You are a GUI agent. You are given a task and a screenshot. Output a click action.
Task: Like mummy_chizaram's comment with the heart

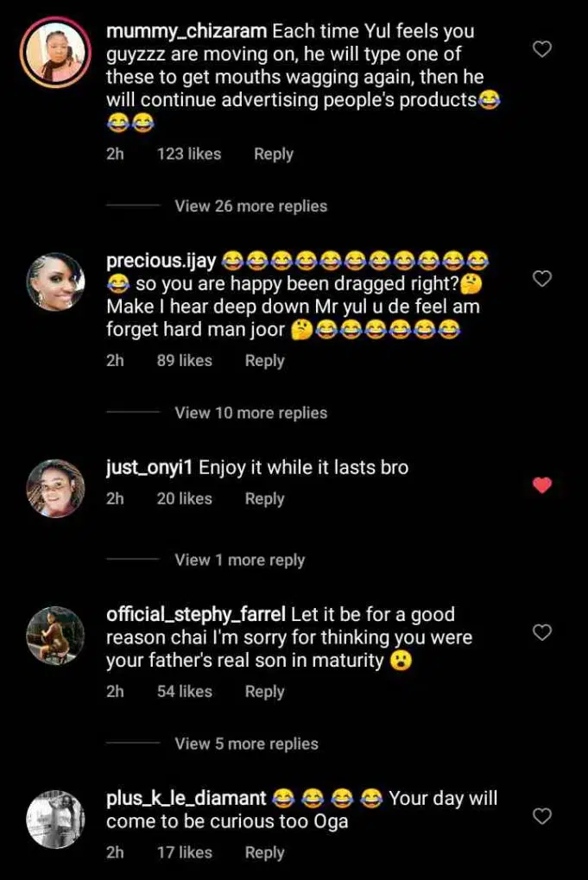click(541, 49)
